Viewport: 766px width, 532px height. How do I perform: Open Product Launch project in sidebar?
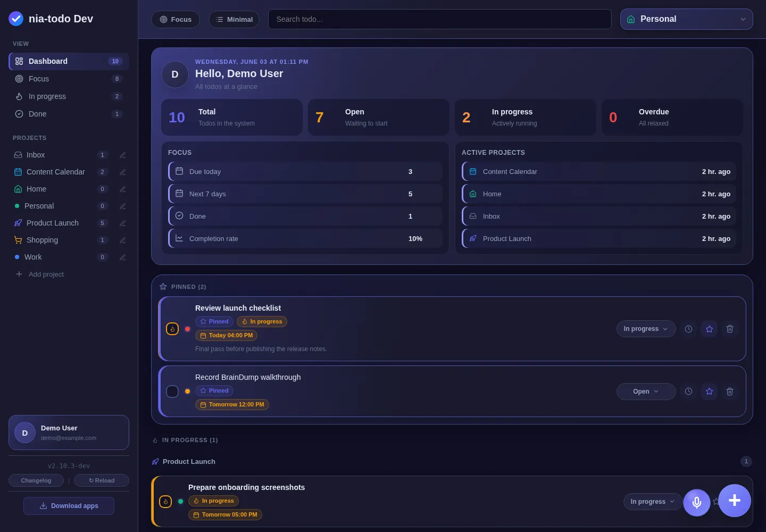(61, 223)
